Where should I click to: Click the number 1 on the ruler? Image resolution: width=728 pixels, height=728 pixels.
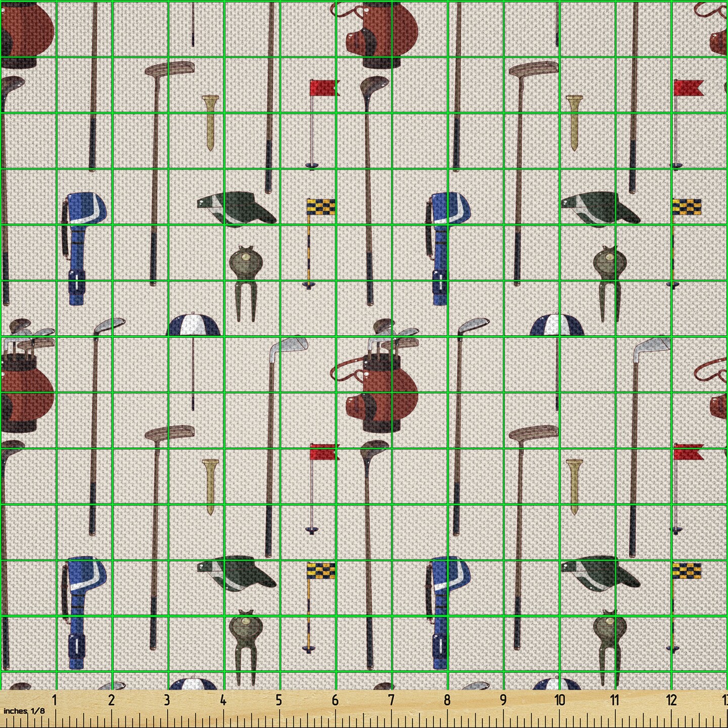[x=55, y=700]
